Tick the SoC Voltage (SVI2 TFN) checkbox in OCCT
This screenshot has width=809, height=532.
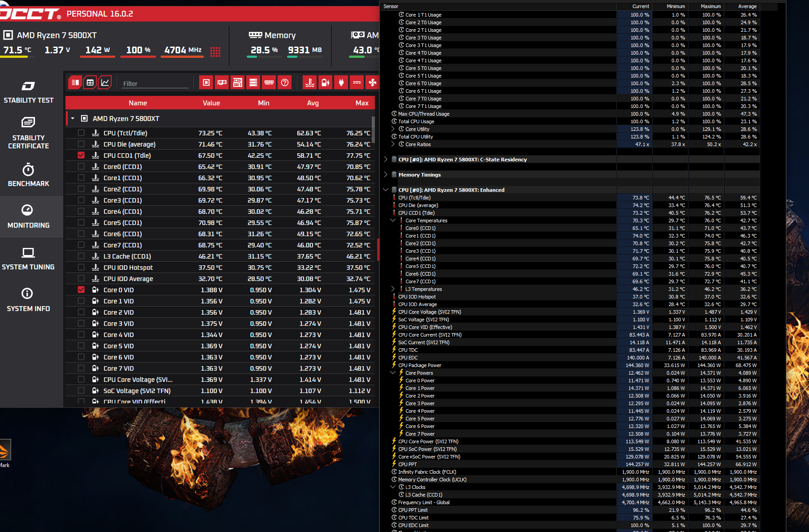81,391
